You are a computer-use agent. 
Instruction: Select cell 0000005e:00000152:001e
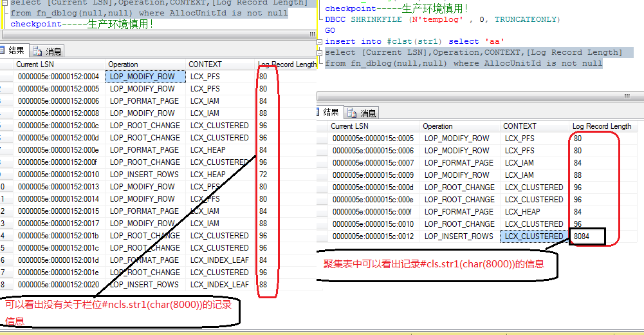(x=59, y=273)
